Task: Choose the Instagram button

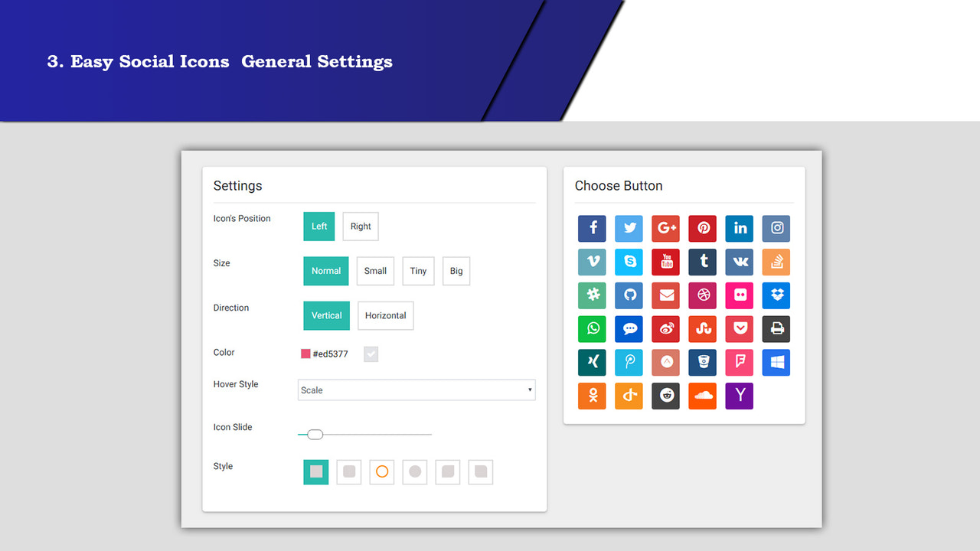Action: pos(776,228)
